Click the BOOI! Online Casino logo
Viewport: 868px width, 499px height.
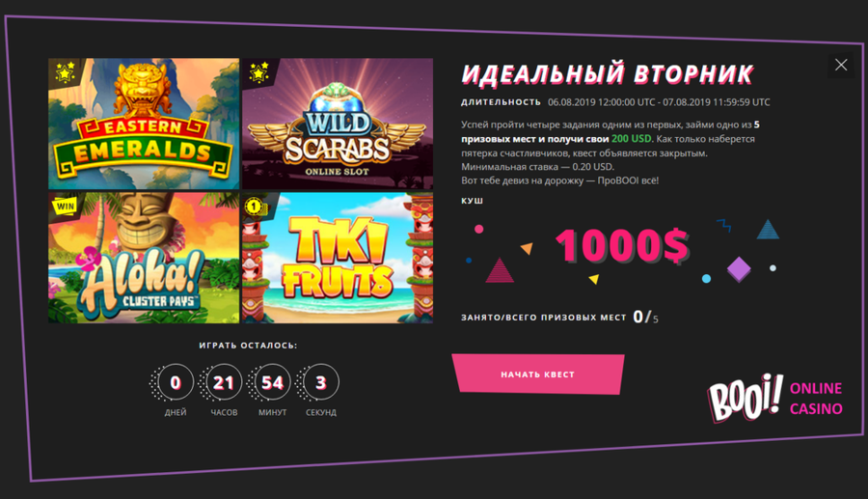point(775,398)
